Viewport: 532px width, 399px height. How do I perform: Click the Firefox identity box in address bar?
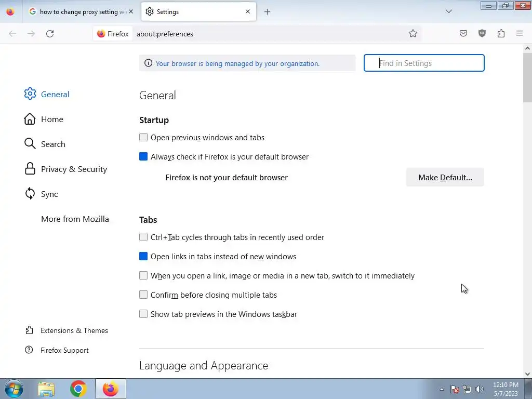(113, 34)
